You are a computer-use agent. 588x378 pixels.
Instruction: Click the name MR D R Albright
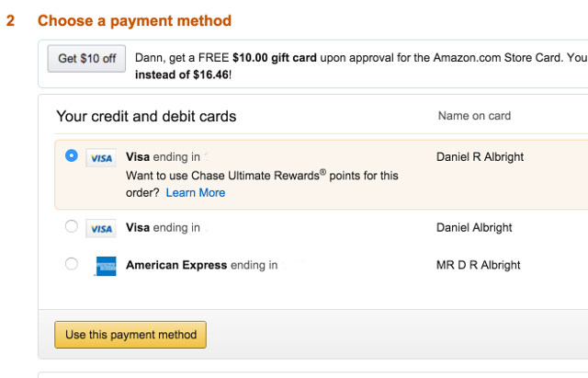478,265
